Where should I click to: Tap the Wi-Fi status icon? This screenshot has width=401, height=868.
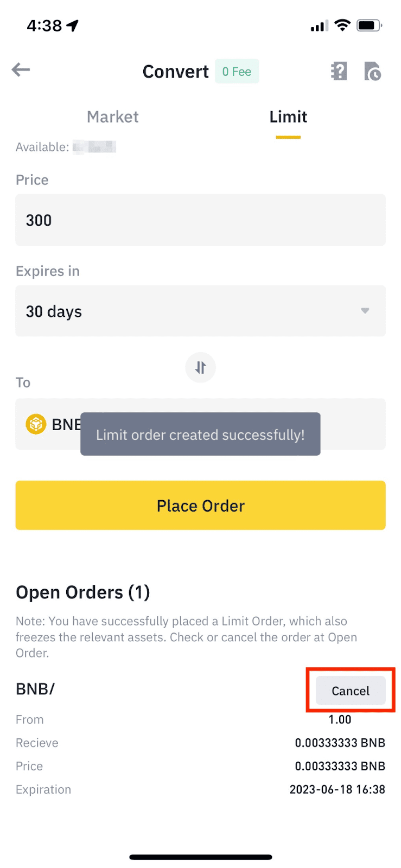[342, 25]
